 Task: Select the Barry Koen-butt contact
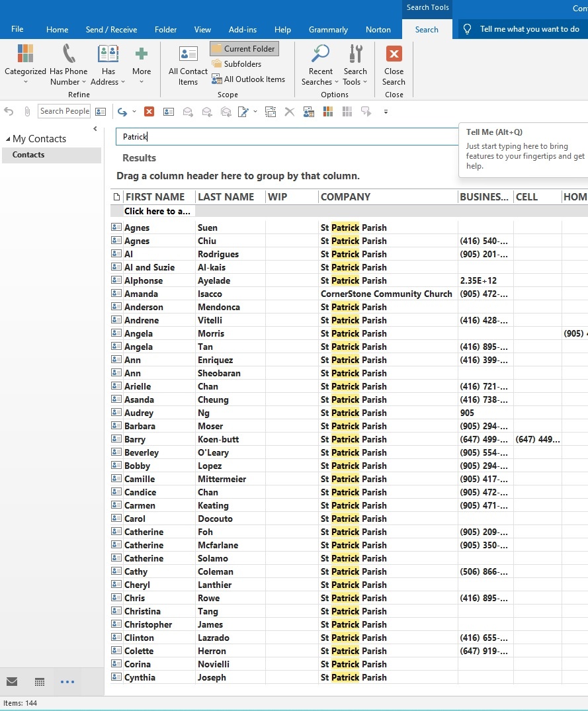[349, 439]
